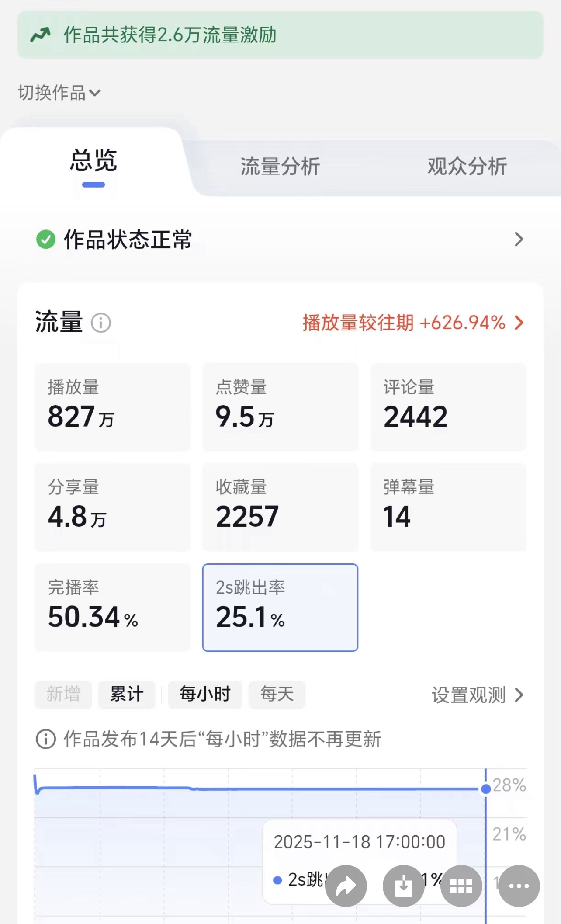Tap the info icon next to 流量
561x924 pixels.
click(x=101, y=323)
